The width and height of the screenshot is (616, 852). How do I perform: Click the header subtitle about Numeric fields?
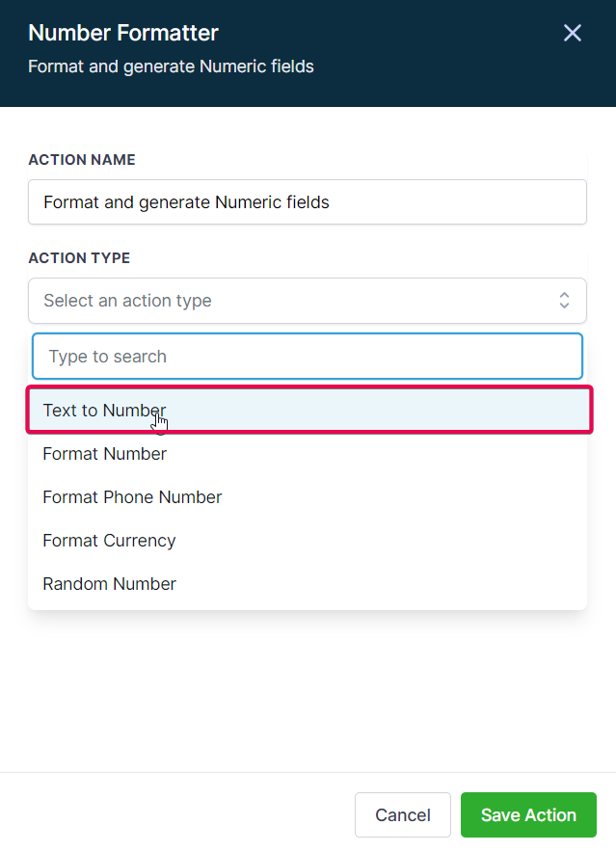(x=171, y=67)
